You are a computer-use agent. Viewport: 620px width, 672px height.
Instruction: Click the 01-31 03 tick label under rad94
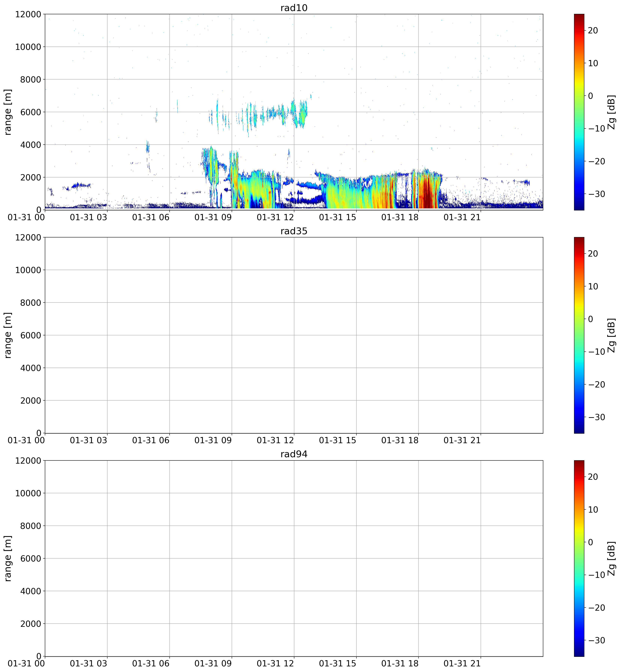point(89,663)
